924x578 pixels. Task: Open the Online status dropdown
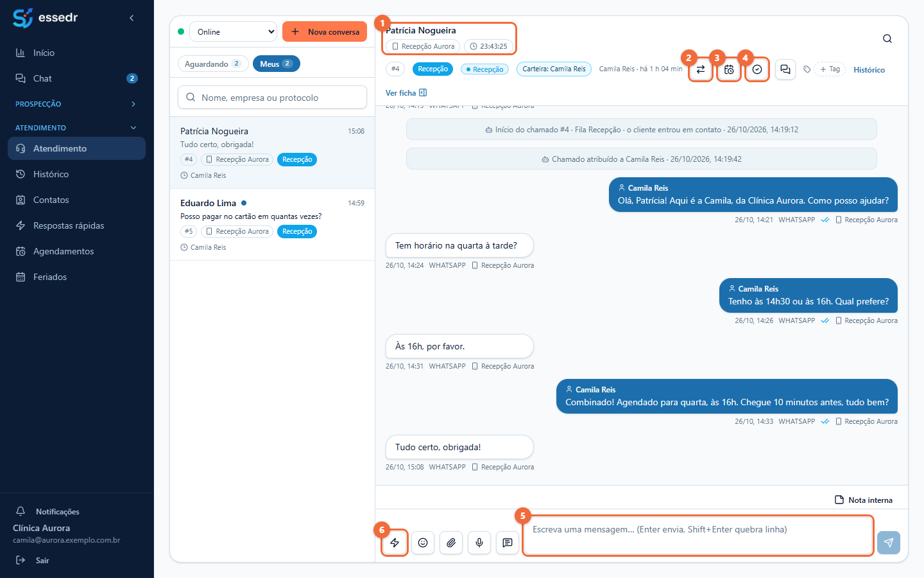[x=234, y=31]
